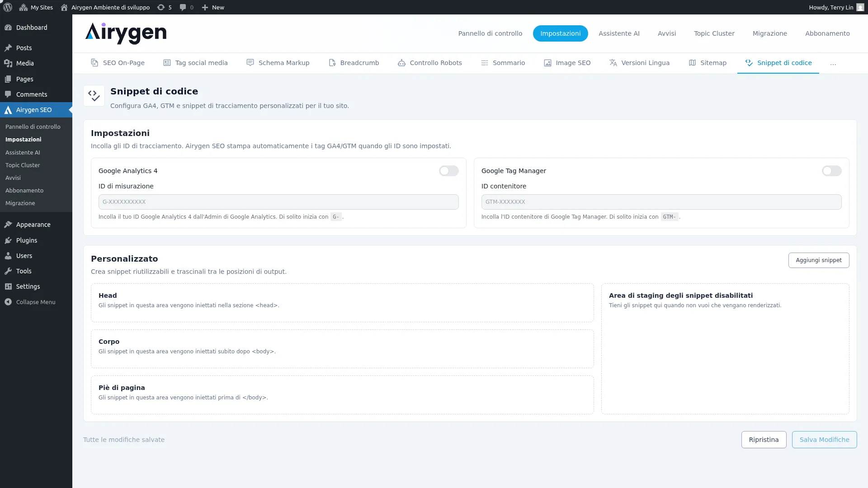The image size is (868, 488).
Task: Open updates icon showing 5
Action: [161, 7]
